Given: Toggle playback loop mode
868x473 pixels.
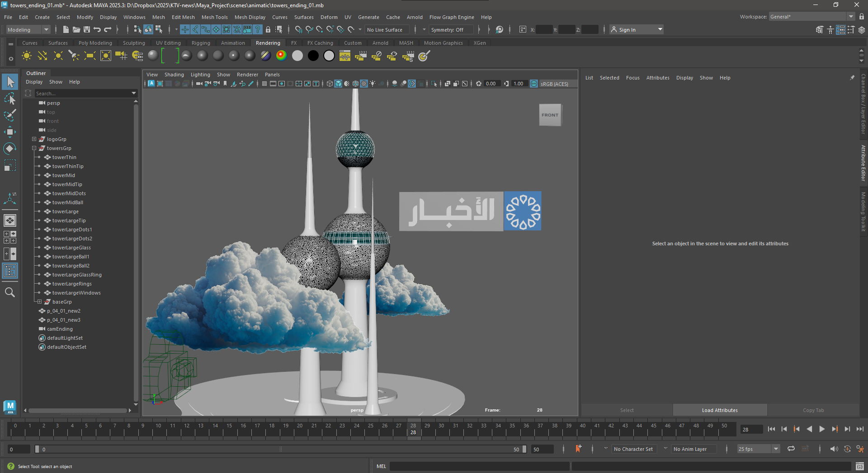Looking at the screenshot, I should 791,449.
